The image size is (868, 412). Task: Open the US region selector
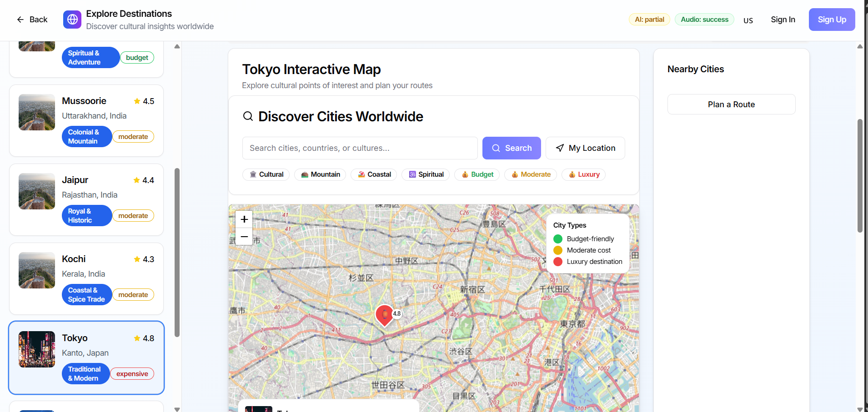[x=748, y=20]
